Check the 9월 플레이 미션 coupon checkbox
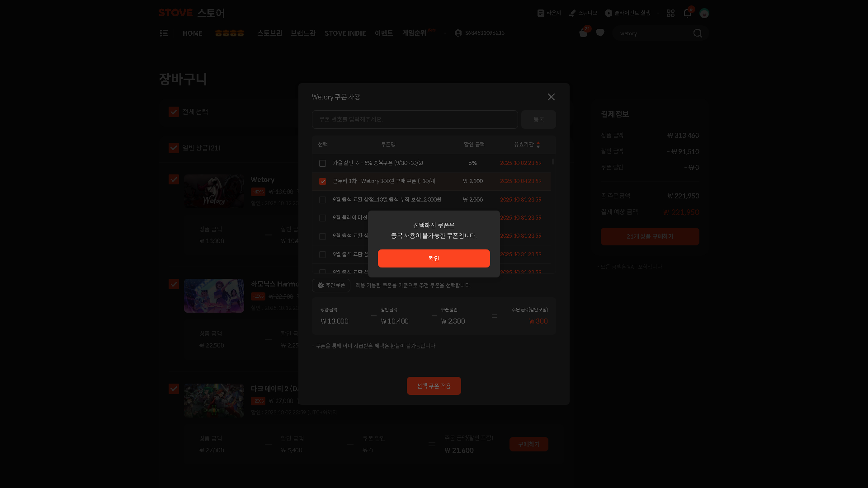 (322, 218)
